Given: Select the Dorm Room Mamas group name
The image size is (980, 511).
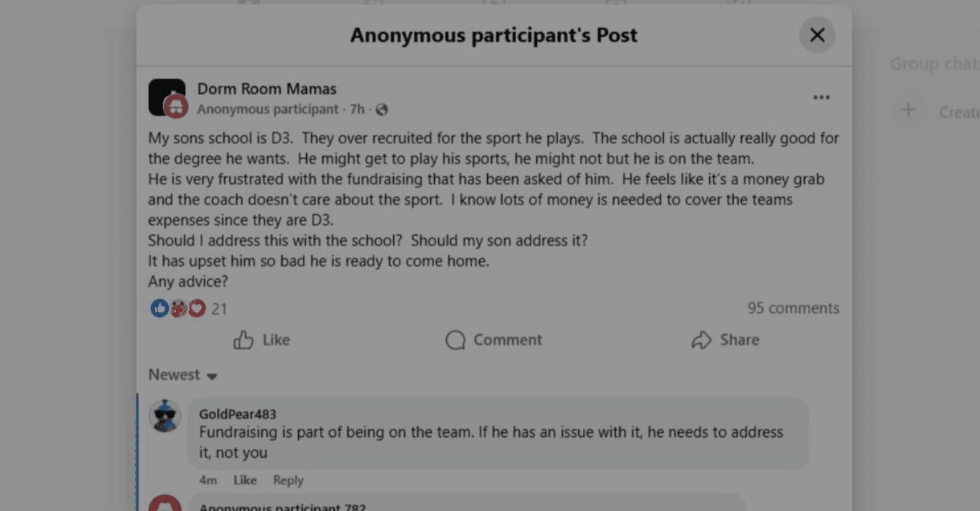Looking at the screenshot, I should click(267, 89).
